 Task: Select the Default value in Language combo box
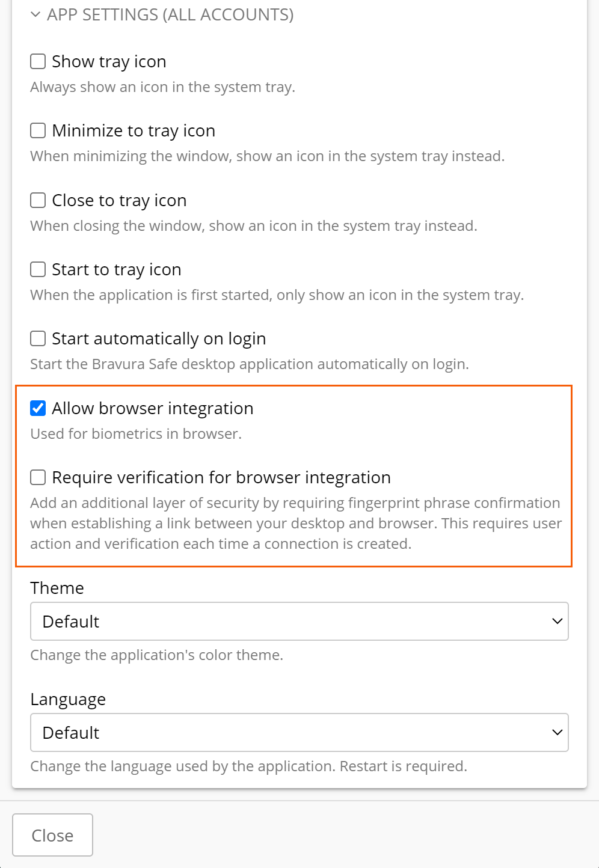299,733
